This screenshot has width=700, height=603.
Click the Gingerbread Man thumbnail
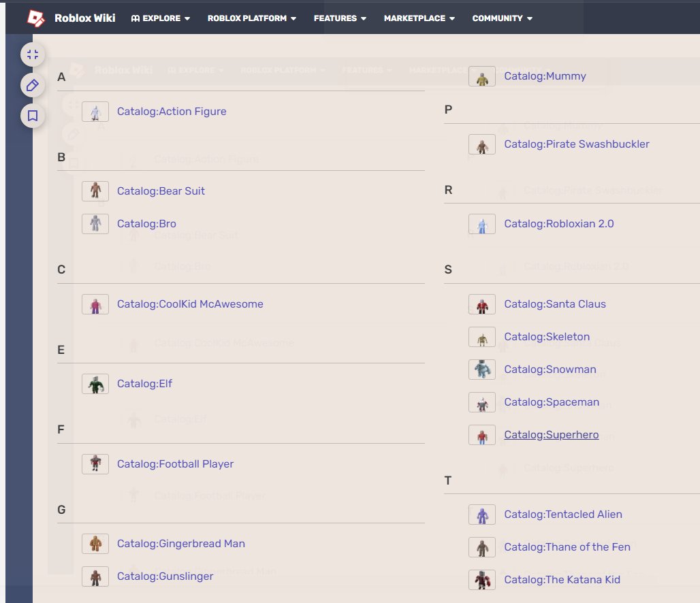tap(95, 544)
